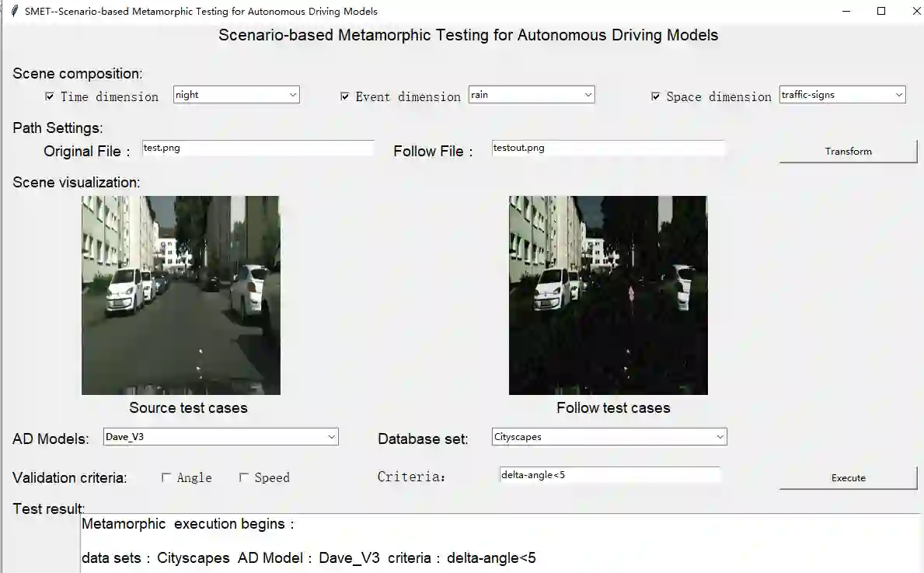This screenshot has width=924, height=573.
Task: Click the 'Scene composition:' label
Action: tap(77, 74)
